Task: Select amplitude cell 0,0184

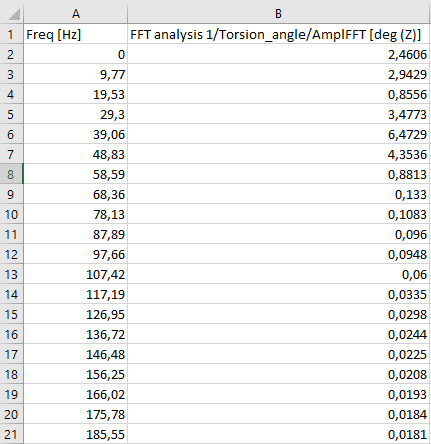Action: (279, 414)
